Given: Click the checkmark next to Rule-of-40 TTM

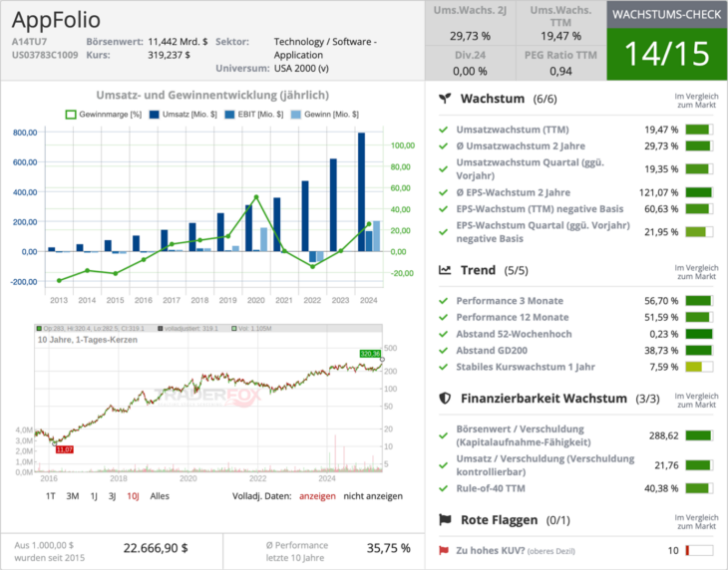Looking at the screenshot, I should 444,488.
